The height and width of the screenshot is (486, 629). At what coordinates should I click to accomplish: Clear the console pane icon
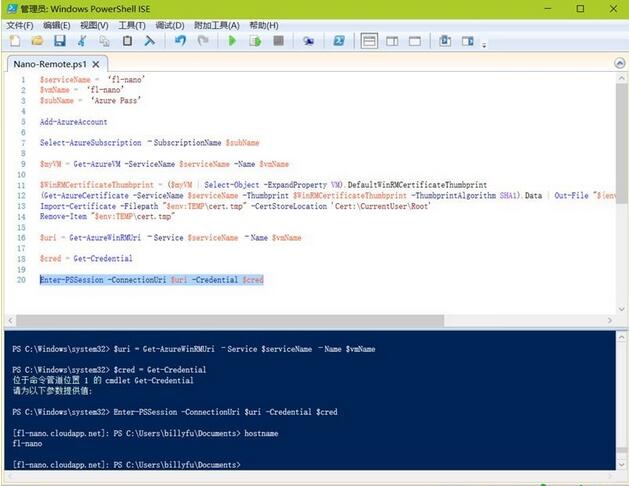(x=150, y=41)
